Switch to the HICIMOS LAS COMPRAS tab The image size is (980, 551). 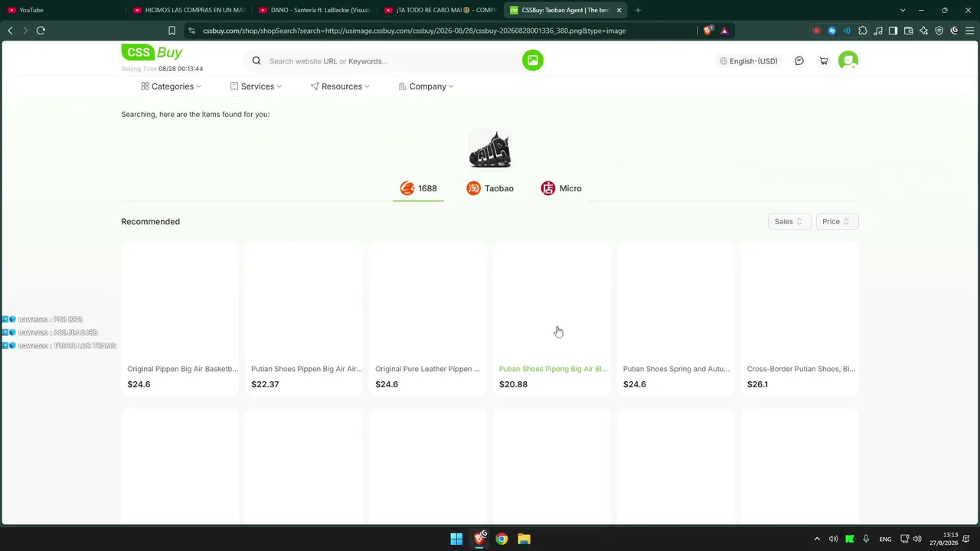pyautogui.click(x=188, y=10)
